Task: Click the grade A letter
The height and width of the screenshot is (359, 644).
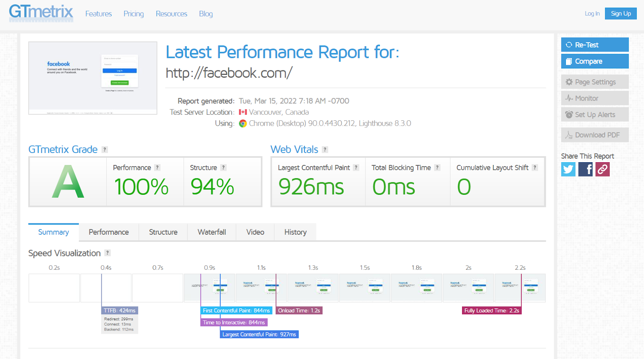Action: (x=68, y=182)
